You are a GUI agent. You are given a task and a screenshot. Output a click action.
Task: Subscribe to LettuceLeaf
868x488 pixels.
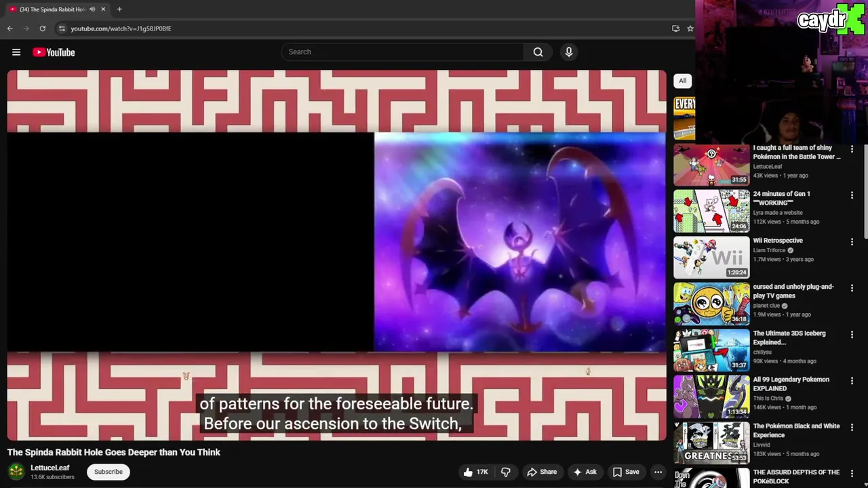point(108,472)
